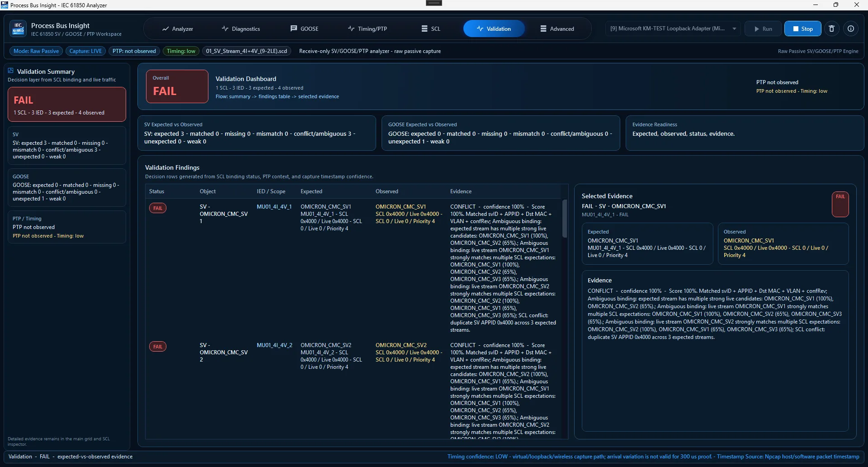Click the Capture: LIVE chip

click(x=85, y=51)
